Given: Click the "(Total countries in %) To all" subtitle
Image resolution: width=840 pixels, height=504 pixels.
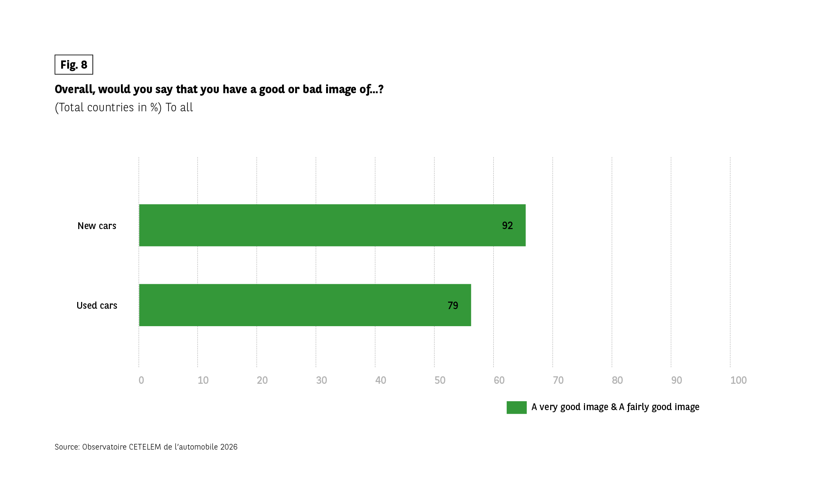Looking at the screenshot, I should click(124, 107).
